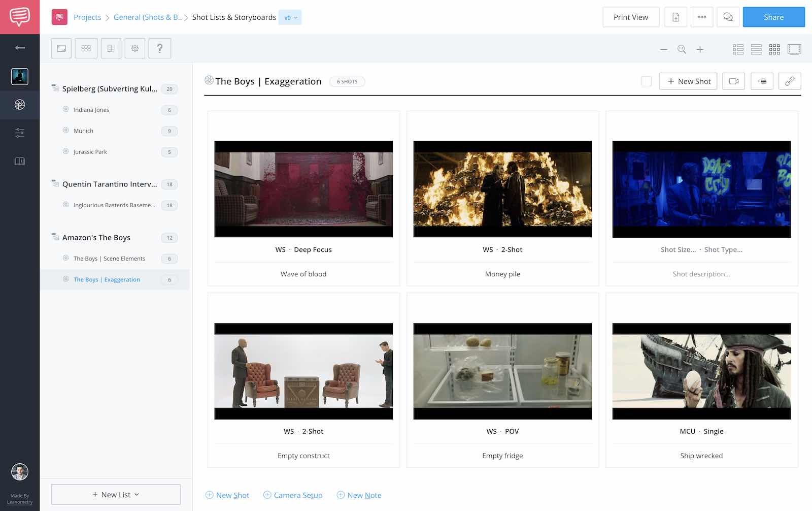This screenshot has height=511, width=812.
Task: Switch to detailed list view icon
Action: coord(738,49)
